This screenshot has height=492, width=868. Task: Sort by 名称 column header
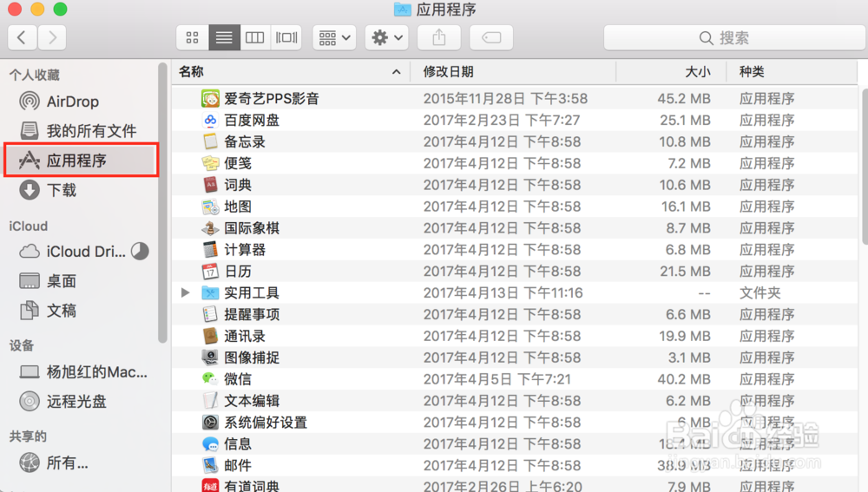point(192,71)
